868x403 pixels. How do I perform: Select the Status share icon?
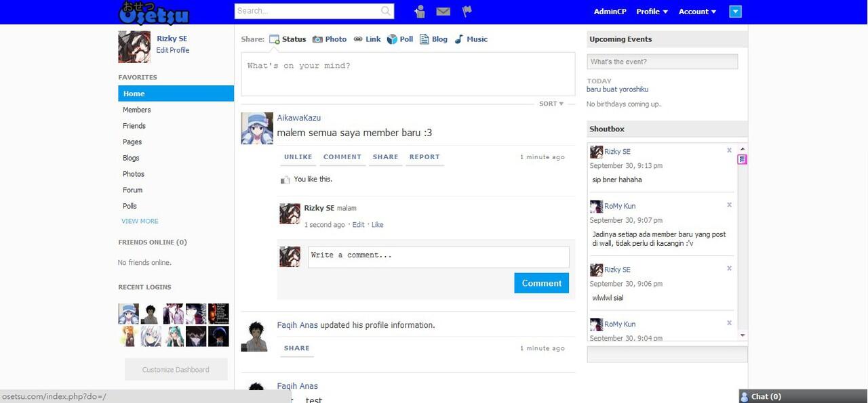click(x=274, y=39)
